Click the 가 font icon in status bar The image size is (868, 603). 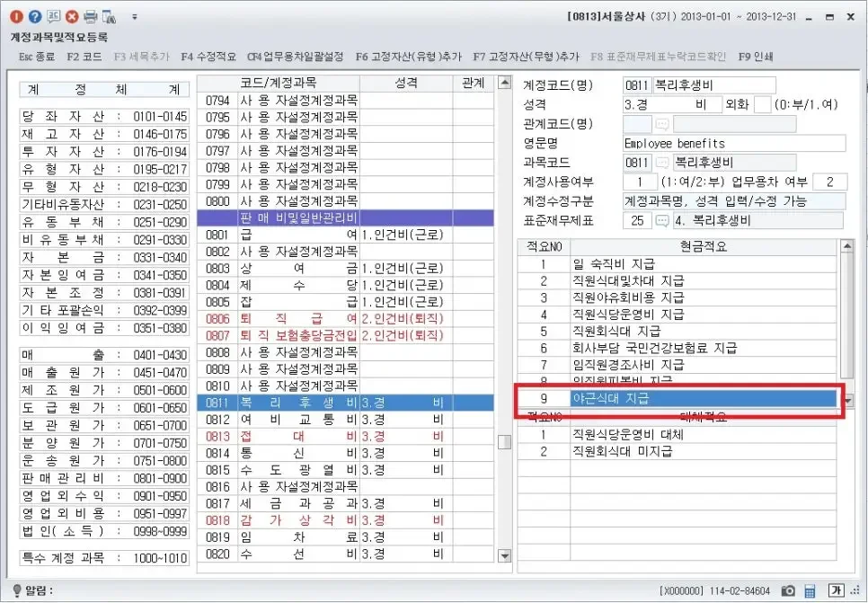pyautogui.click(x=837, y=591)
